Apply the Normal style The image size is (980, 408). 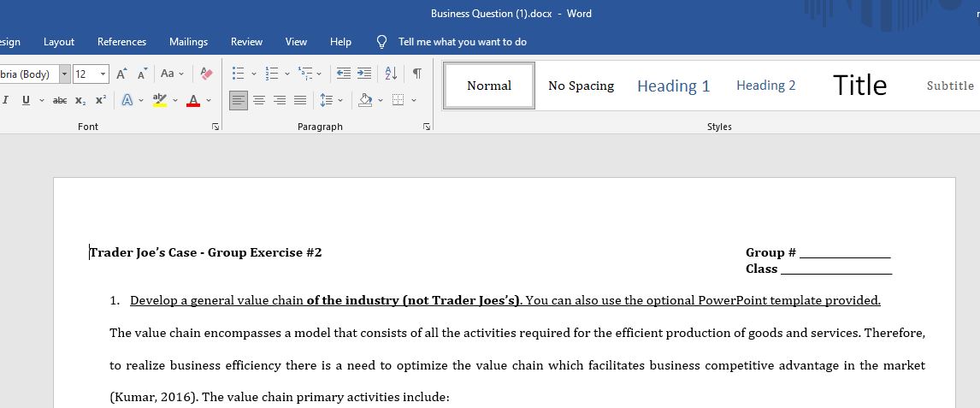click(489, 86)
